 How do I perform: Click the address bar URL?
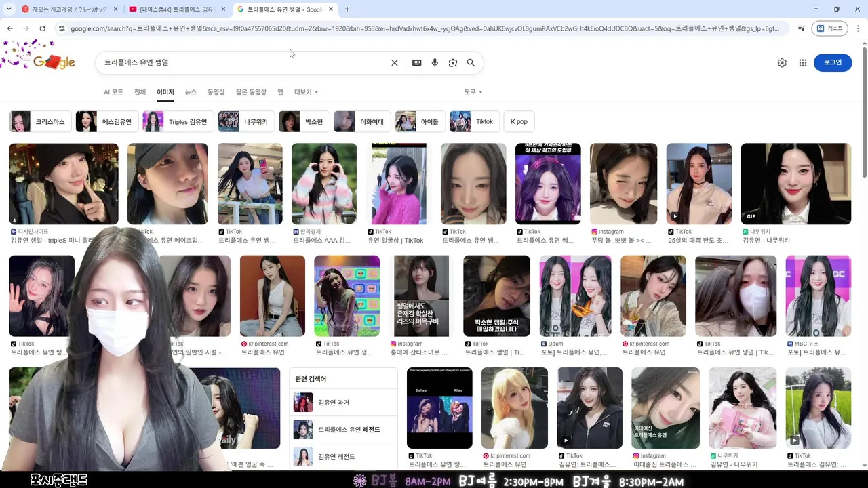point(425,28)
